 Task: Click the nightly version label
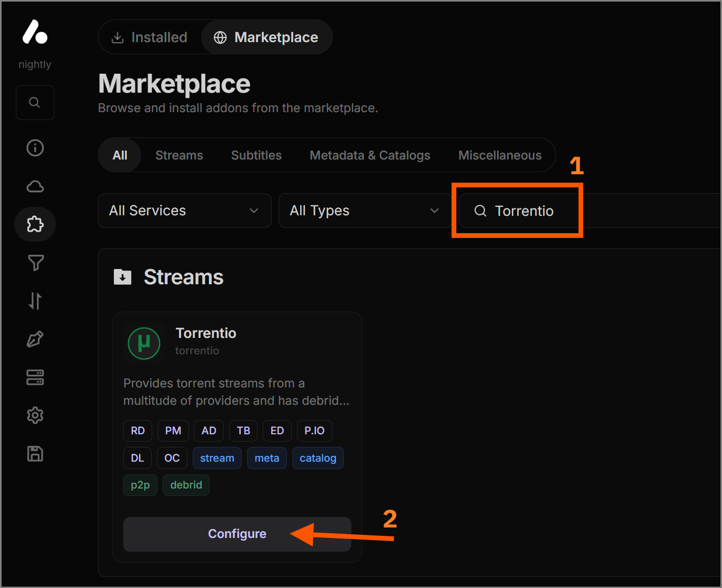click(35, 64)
